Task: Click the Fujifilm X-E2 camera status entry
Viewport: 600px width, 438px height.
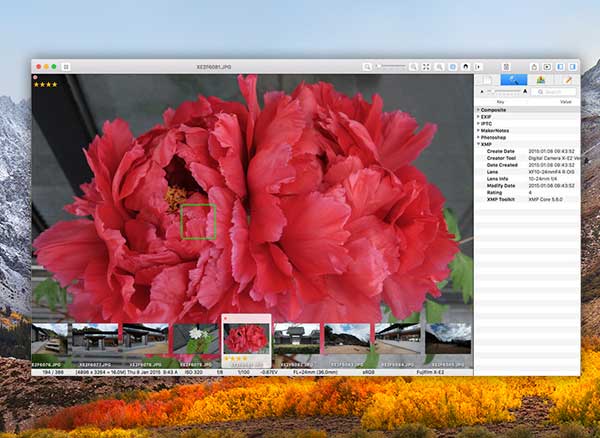Action: coord(430,372)
